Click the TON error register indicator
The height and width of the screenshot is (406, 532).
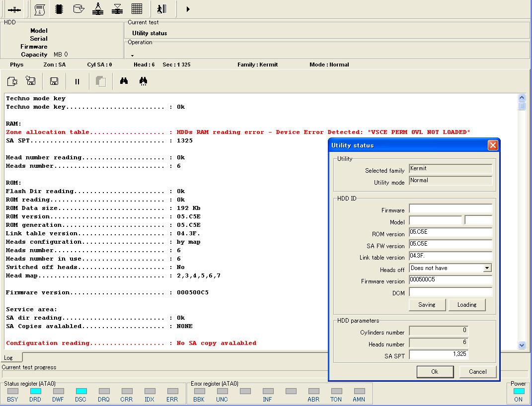(337, 391)
